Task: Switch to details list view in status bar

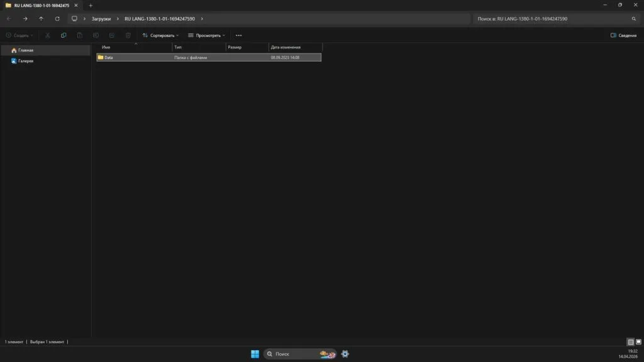Action: [x=630, y=342]
